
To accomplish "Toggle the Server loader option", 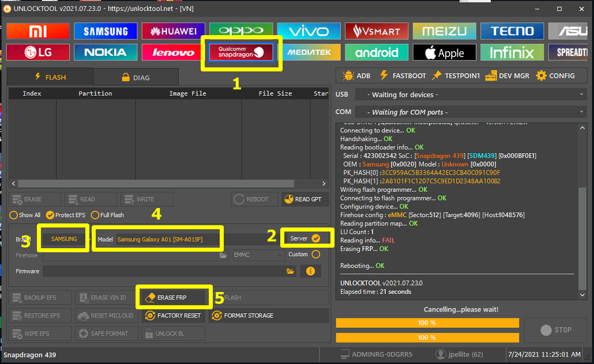I will (x=305, y=238).
